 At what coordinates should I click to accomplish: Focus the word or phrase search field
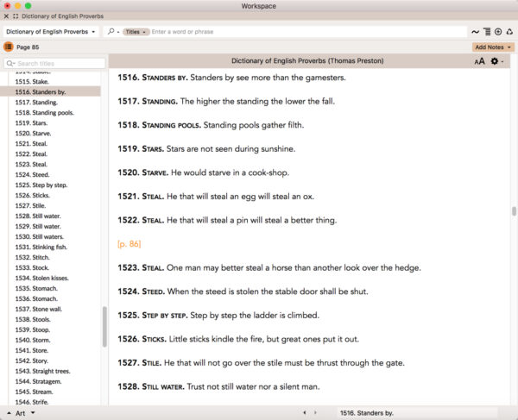307,32
